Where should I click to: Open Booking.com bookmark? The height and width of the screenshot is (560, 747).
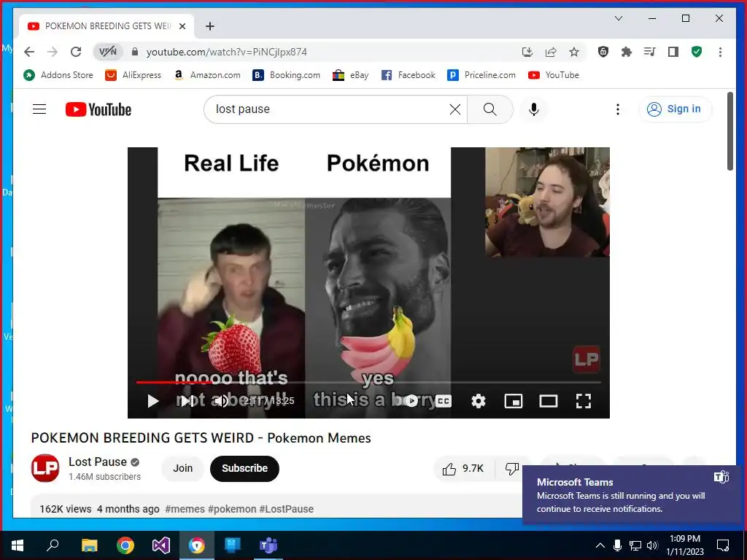pos(286,75)
